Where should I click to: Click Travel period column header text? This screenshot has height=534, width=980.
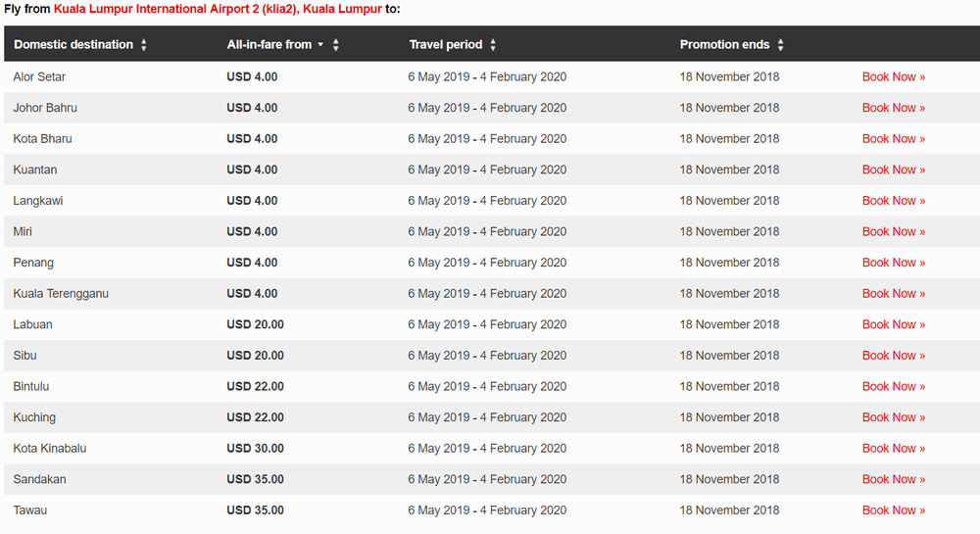pos(446,44)
